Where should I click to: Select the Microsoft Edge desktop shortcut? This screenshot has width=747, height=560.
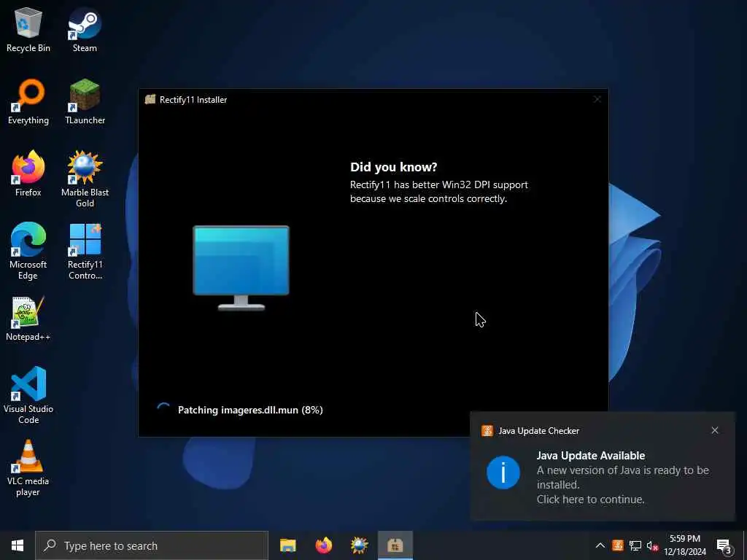pyautogui.click(x=28, y=252)
